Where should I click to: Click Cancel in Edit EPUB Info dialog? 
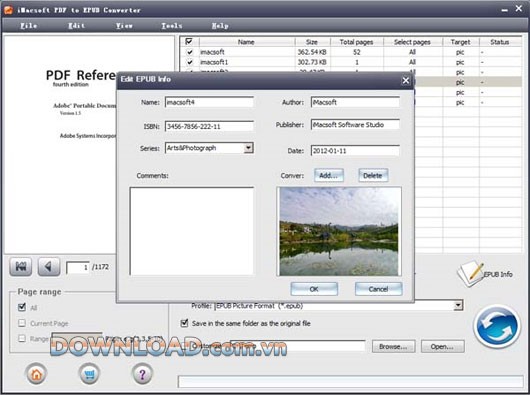tap(379, 289)
